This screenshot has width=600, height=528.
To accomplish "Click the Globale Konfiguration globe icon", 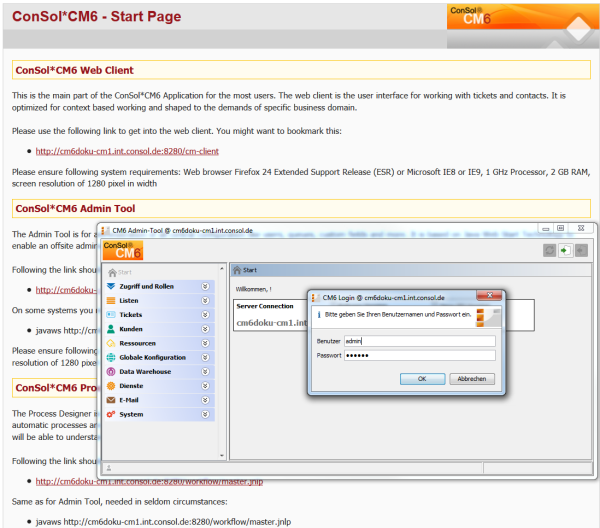I will coord(111,357).
